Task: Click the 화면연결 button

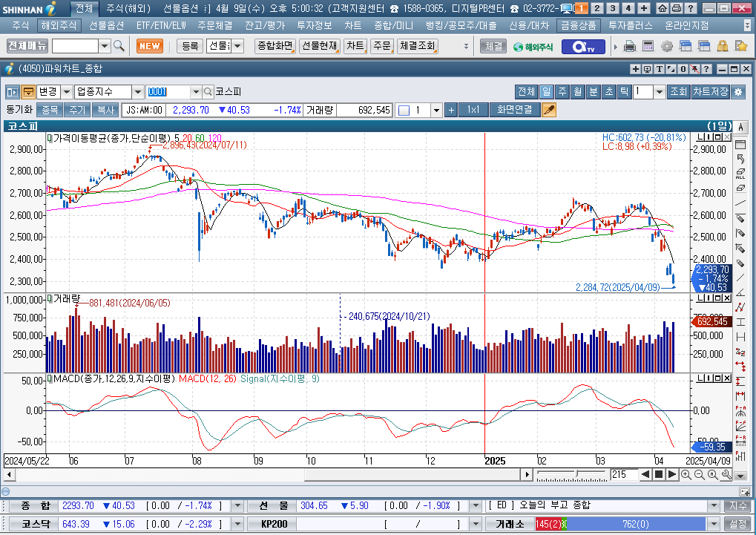Action: click(x=514, y=110)
